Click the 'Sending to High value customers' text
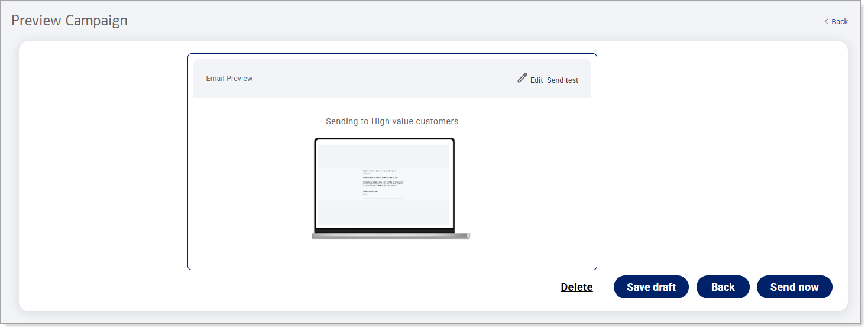This screenshot has height=331, width=868. [x=391, y=121]
